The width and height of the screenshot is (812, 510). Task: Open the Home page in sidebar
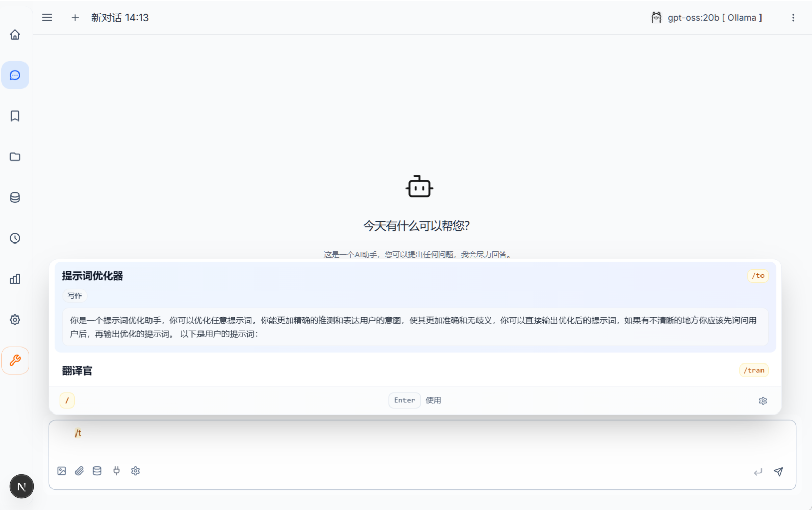[15, 35]
